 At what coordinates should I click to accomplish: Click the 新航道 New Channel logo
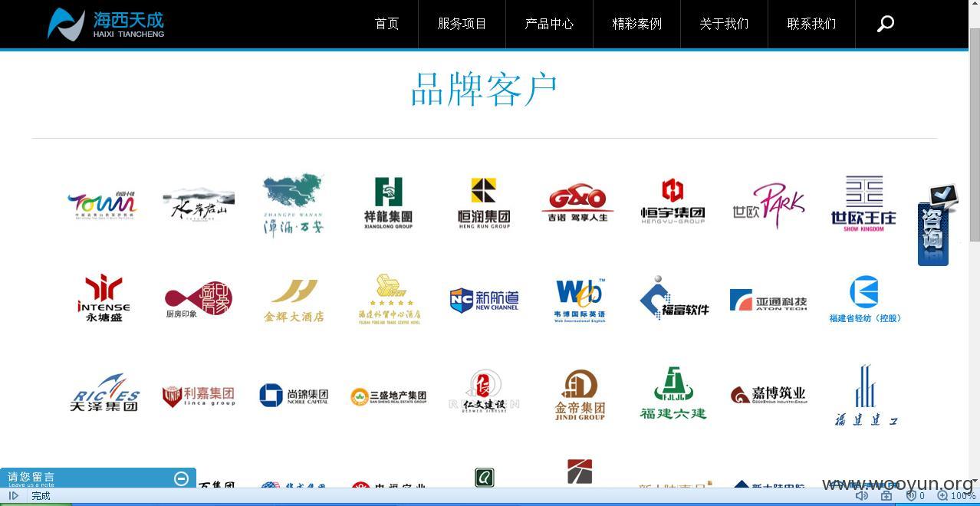(484, 300)
